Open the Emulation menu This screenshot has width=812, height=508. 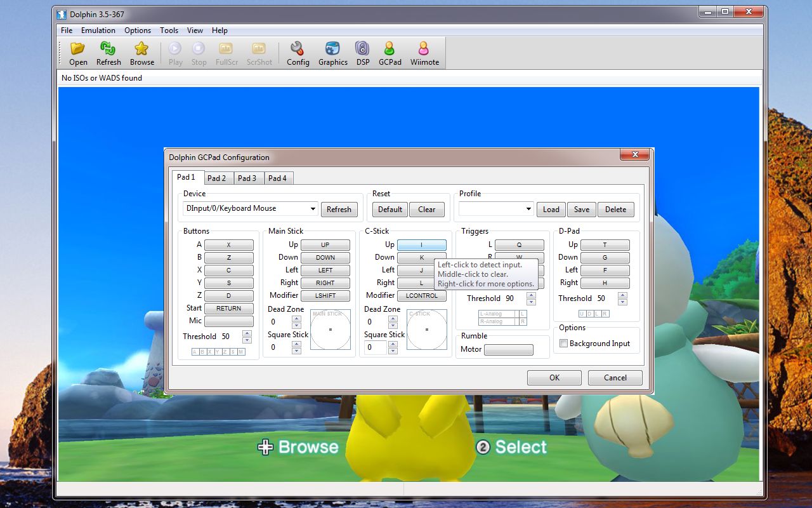[98, 30]
